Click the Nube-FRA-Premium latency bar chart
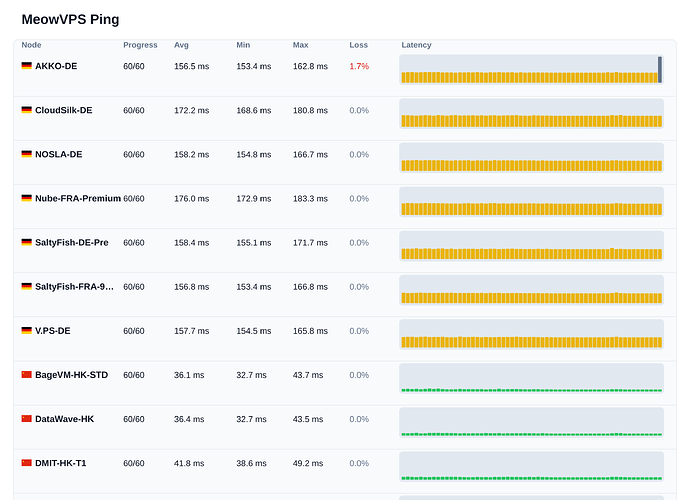Viewport: 690px width, 500px height. tap(532, 202)
